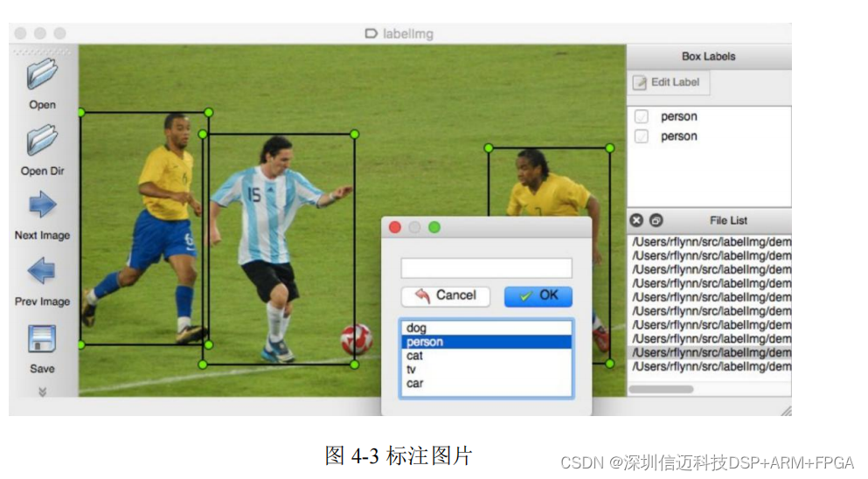Open a file with the Open icon

point(42,73)
